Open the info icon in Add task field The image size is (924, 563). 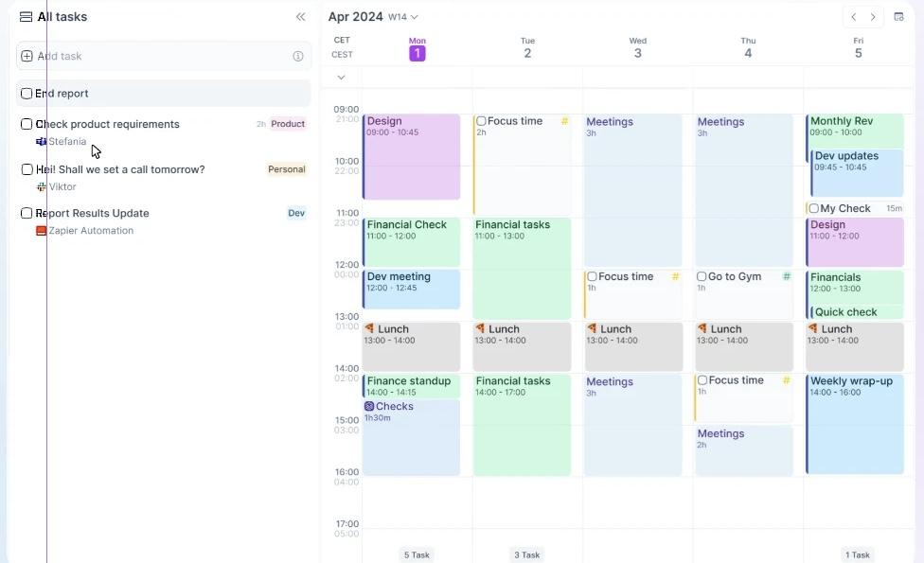(x=298, y=56)
